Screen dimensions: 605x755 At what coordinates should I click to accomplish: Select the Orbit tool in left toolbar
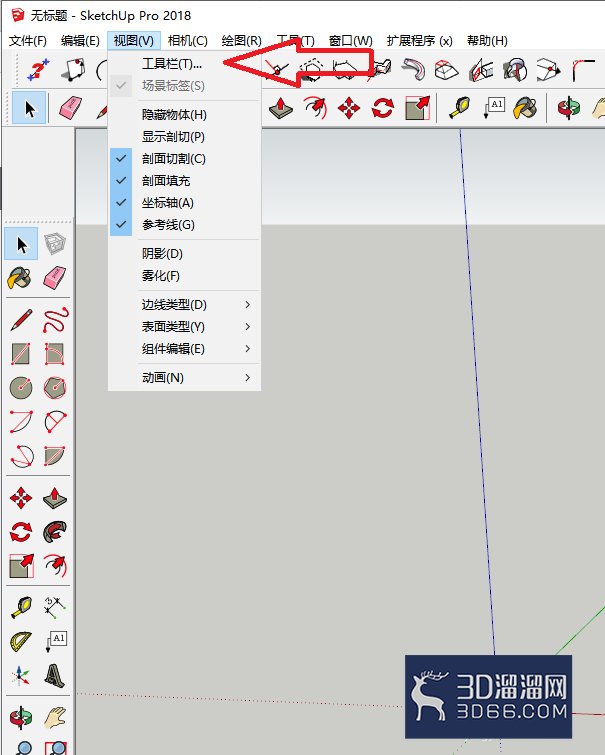point(21,718)
